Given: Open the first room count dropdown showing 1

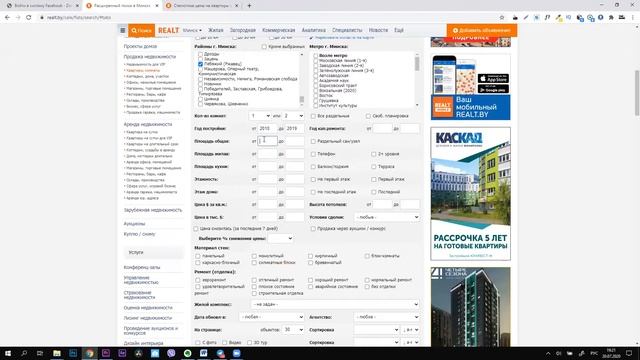Looking at the screenshot, I should 260,116.
